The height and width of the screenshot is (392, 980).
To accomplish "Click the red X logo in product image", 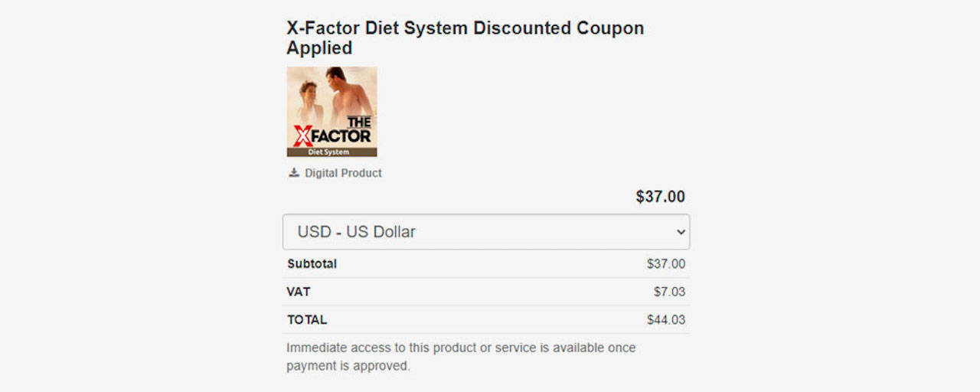I will (x=302, y=135).
